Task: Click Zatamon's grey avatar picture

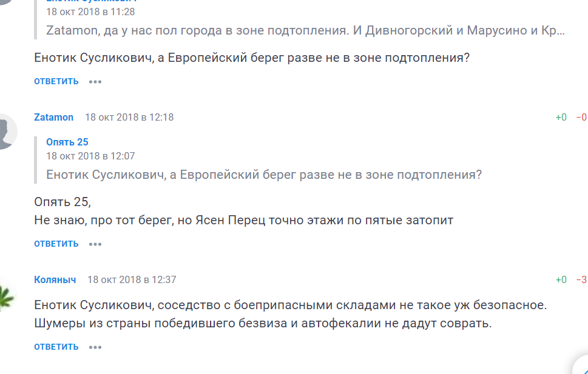Action: tap(5, 130)
